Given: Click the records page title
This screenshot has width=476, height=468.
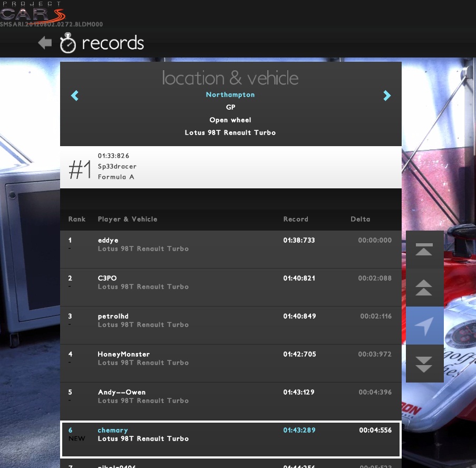Looking at the screenshot, I should coord(113,43).
